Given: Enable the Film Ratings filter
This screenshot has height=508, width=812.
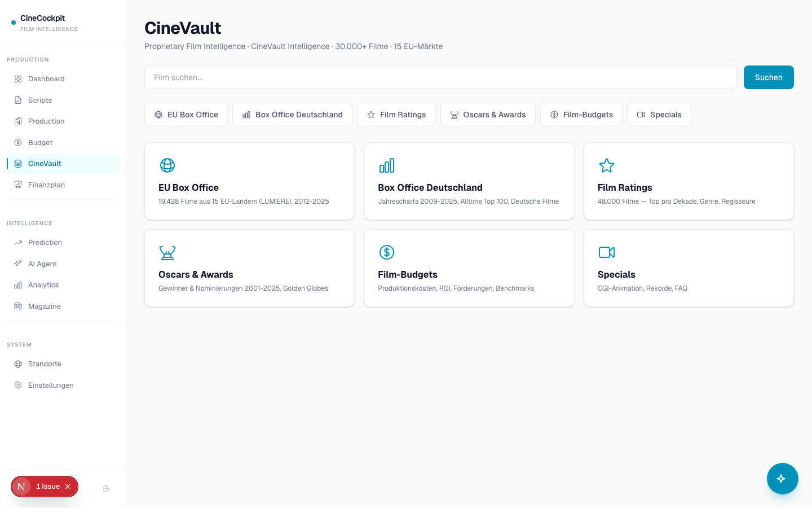Looking at the screenshot, I should pos(396,115).
